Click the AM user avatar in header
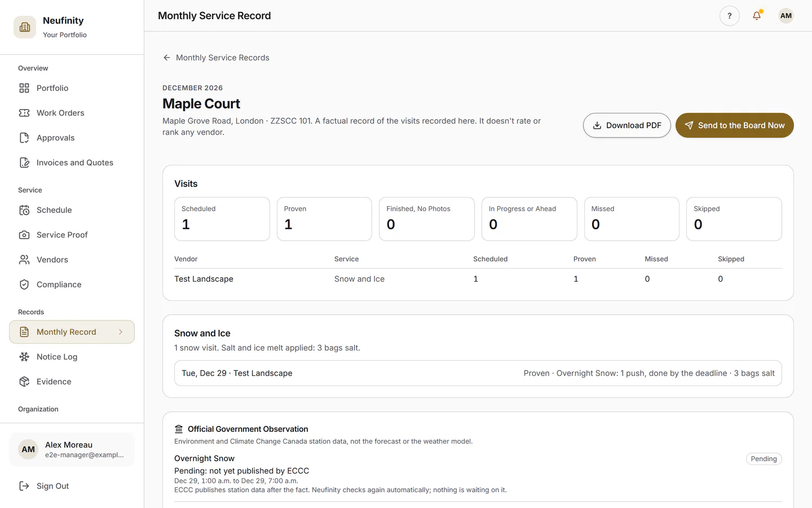812x508 pixels. [x=786, y=16]
